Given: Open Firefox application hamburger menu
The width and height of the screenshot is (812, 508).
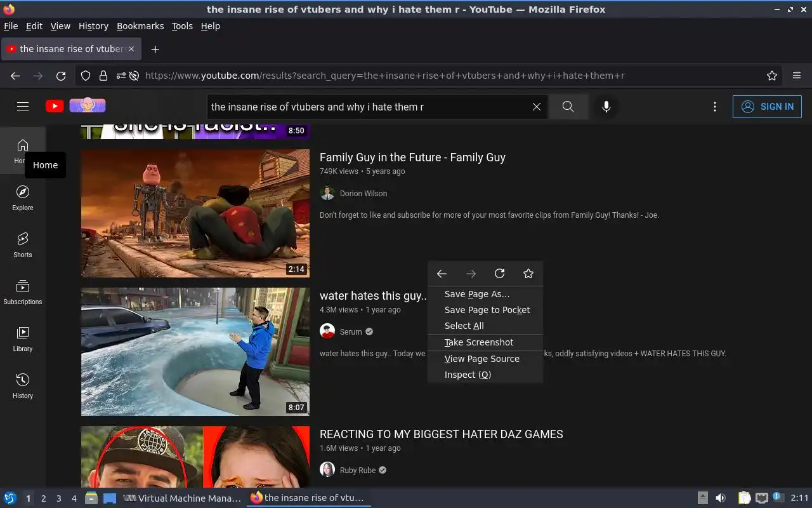Looking at the screenshot, I should coord(797,76).
